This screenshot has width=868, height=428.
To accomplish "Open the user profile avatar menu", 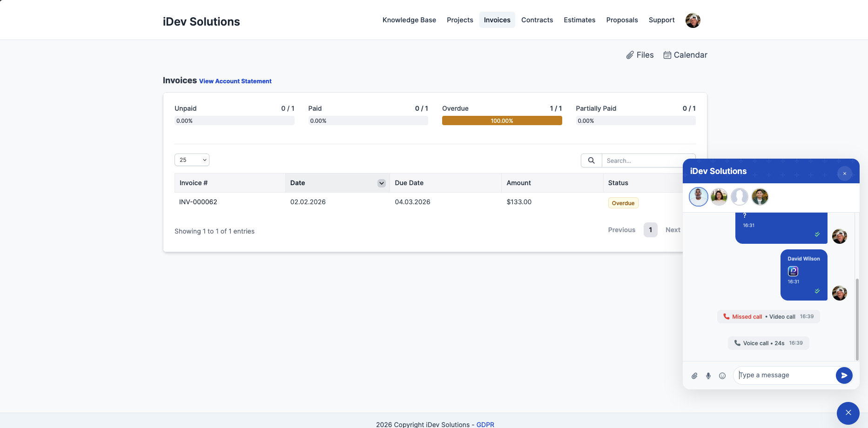I will pyautogui.click(x=693, y=20).
